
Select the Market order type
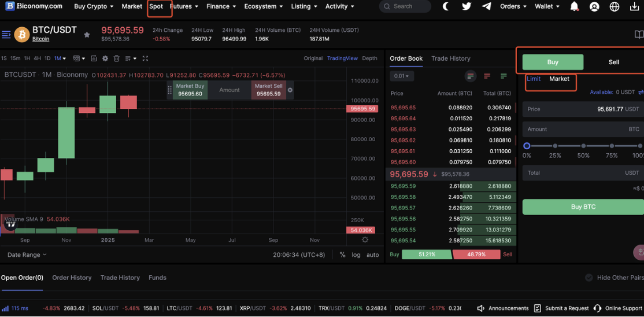pyautogui.click(x=559, y=79)
